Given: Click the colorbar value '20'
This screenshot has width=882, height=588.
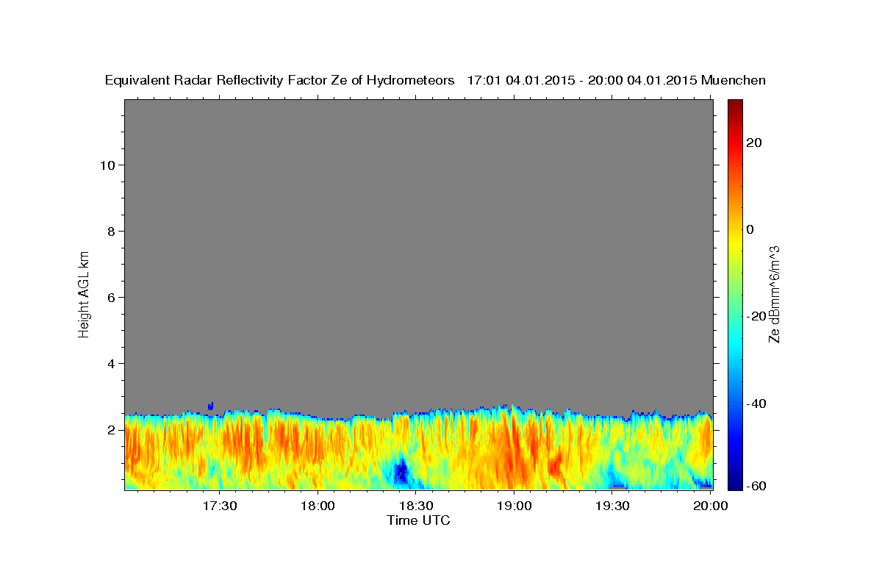Looking at the screenshot, I should point(756,143).
